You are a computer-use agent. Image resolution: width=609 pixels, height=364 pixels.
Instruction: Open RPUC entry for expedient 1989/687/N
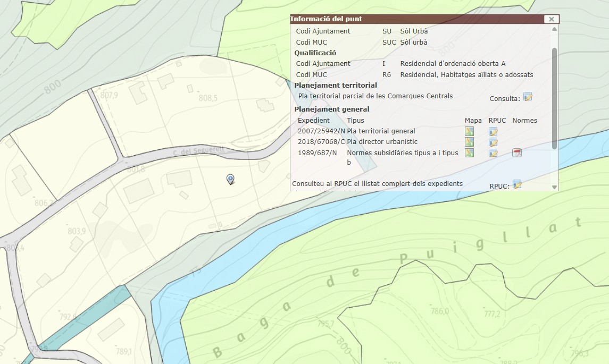tap(493, 153)
